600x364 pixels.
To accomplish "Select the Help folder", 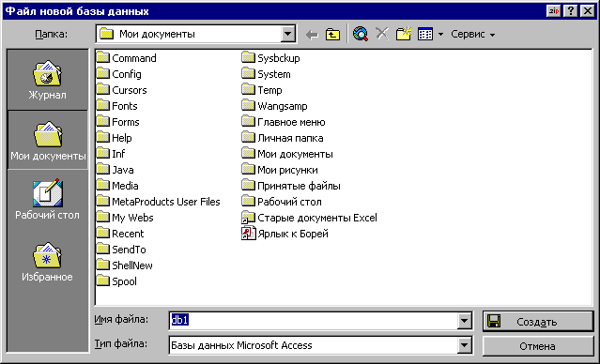I will (114, 138).
